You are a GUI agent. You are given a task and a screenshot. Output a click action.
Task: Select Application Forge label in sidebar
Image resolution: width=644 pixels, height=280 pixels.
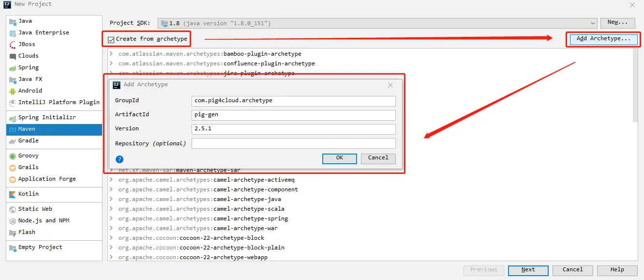(47, 179)
